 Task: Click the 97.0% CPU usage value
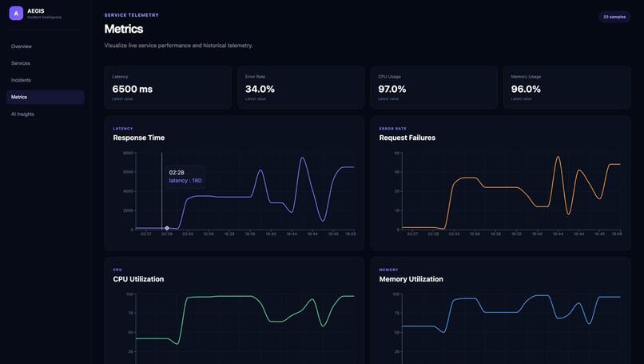click(392, 90)
